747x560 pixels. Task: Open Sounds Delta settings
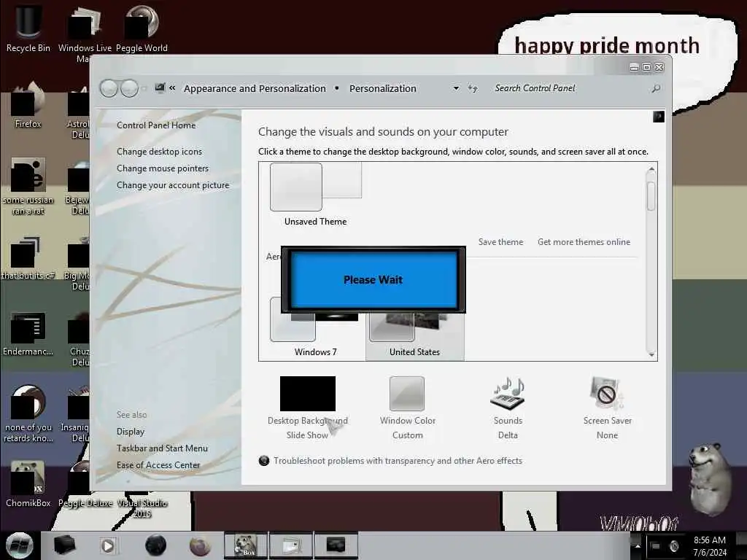[508, 408]
